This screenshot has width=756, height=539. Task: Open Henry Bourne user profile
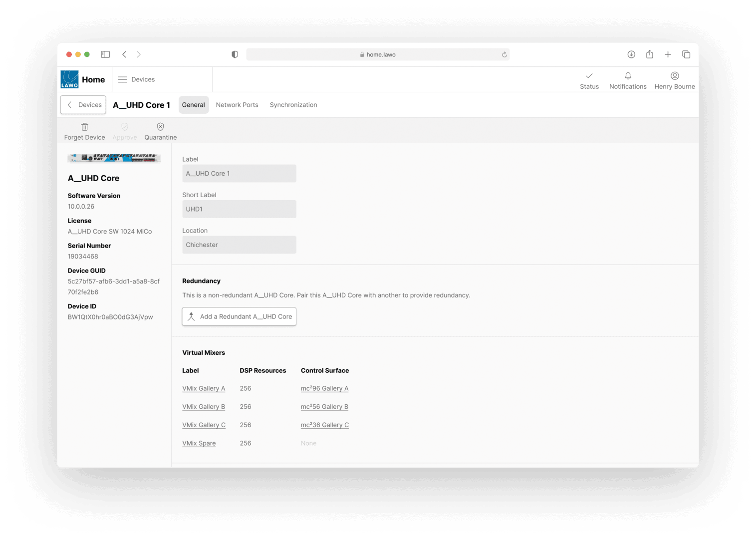click(675, 80)
